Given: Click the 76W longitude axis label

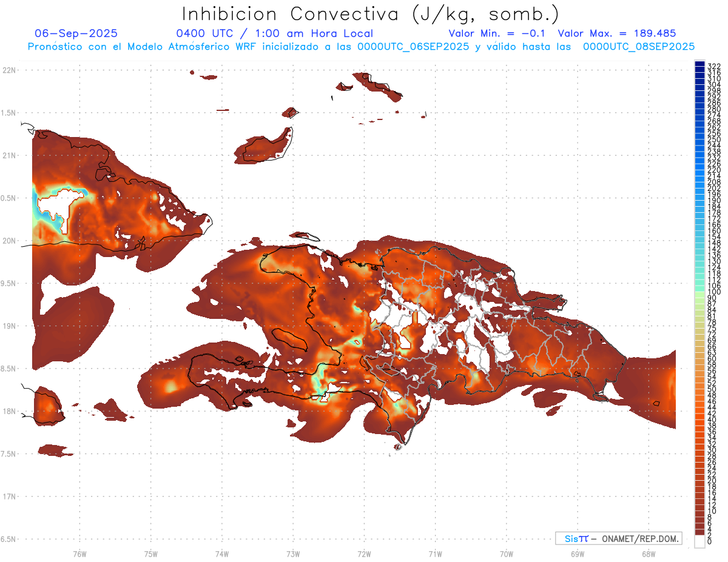Looking at the screenshot, I should (x=79, y=554).
